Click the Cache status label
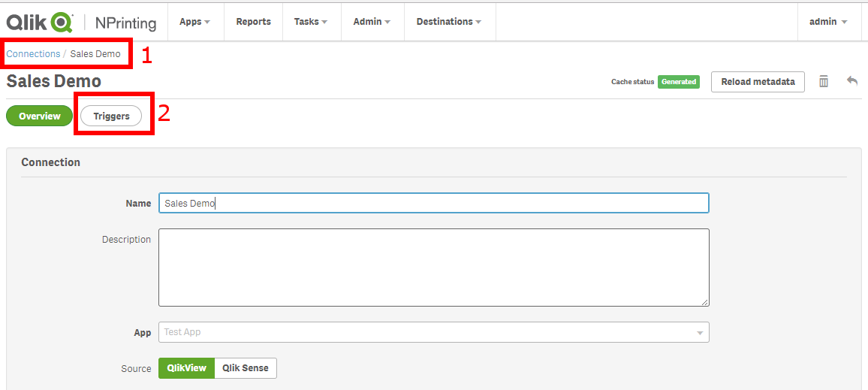The height and width of the screenshot is (390, 868). 633,82
